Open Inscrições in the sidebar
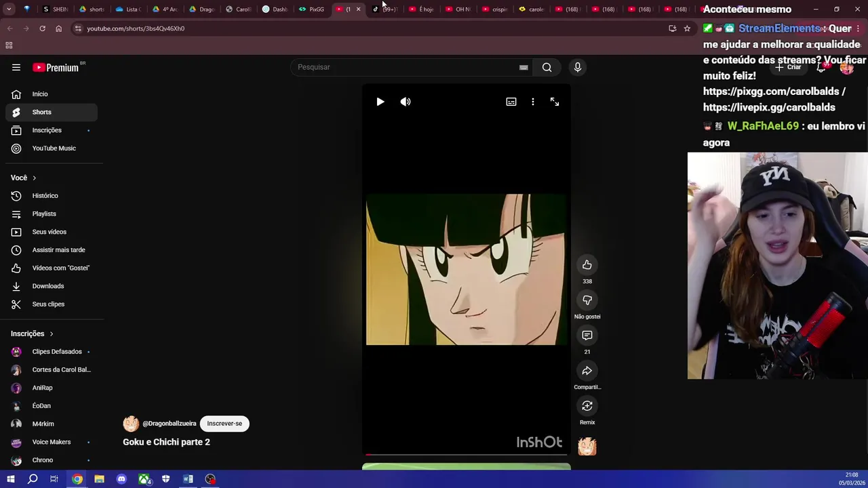Image resolution: width=868 pixels, height=488 pixels. (x=52, y=130)
